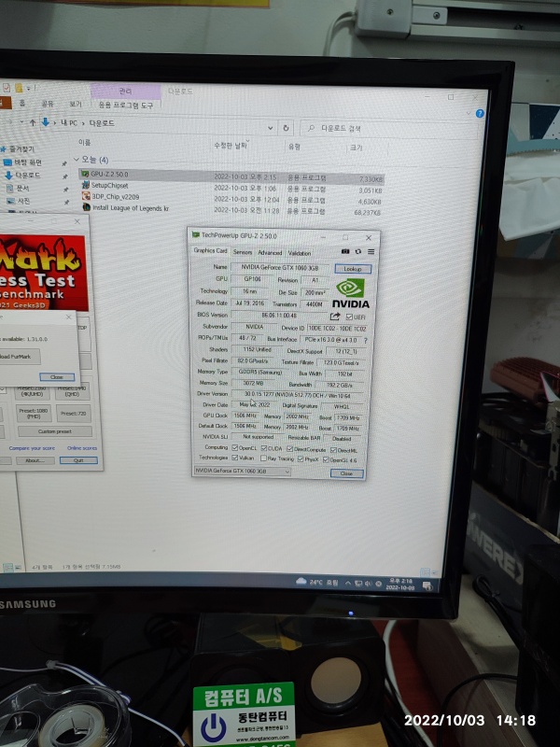560x747 pixels.
Task: Switch to the Sensors tab
Action: coord(243,251)
